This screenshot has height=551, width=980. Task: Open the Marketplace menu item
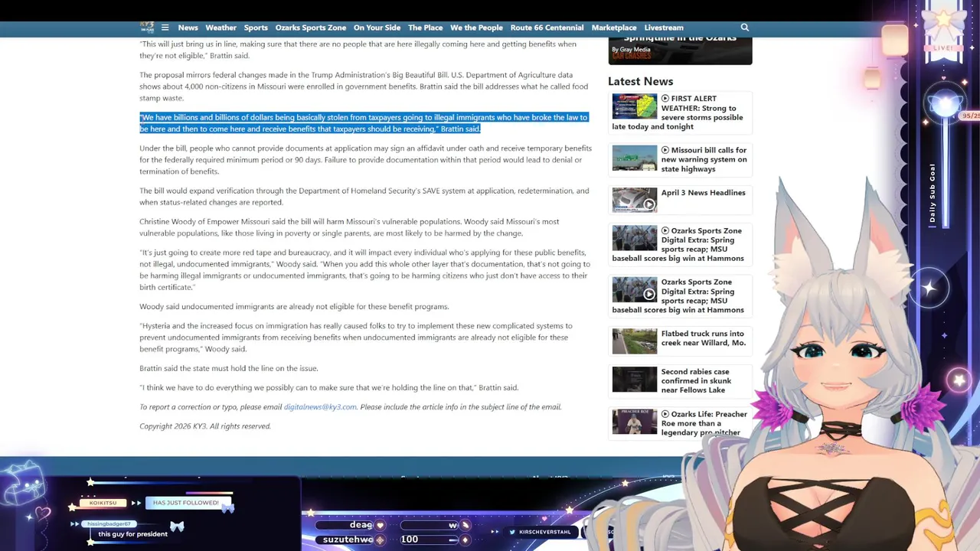point(614,28)
